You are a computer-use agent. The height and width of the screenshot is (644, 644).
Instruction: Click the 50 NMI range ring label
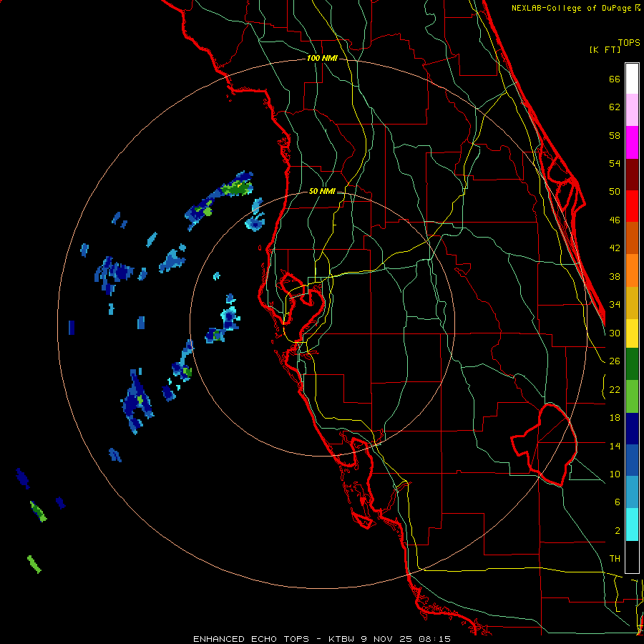click(x=322, y=191)
